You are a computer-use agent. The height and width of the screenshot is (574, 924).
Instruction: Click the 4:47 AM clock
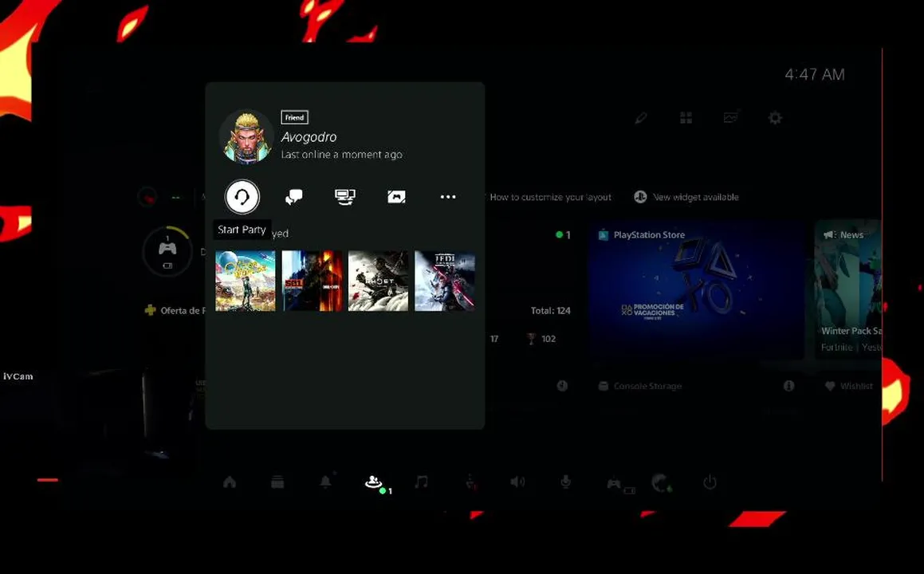tap(815, 75)
